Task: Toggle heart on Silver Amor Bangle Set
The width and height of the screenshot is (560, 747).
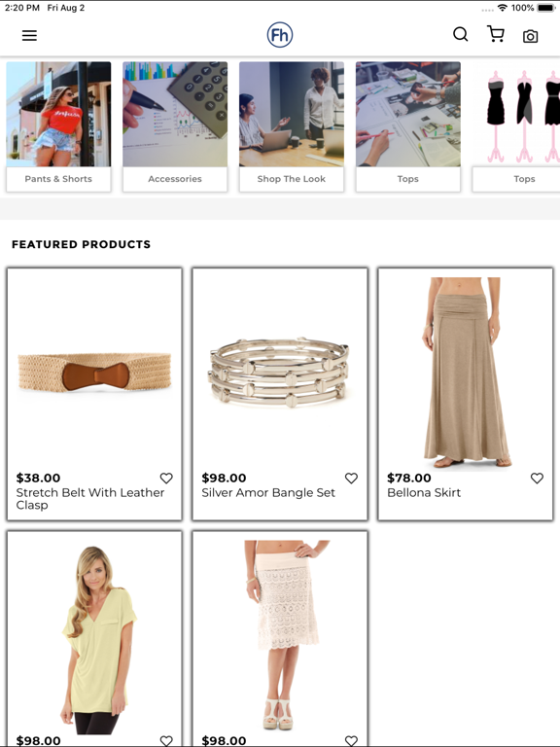Action: pos(351,478)
